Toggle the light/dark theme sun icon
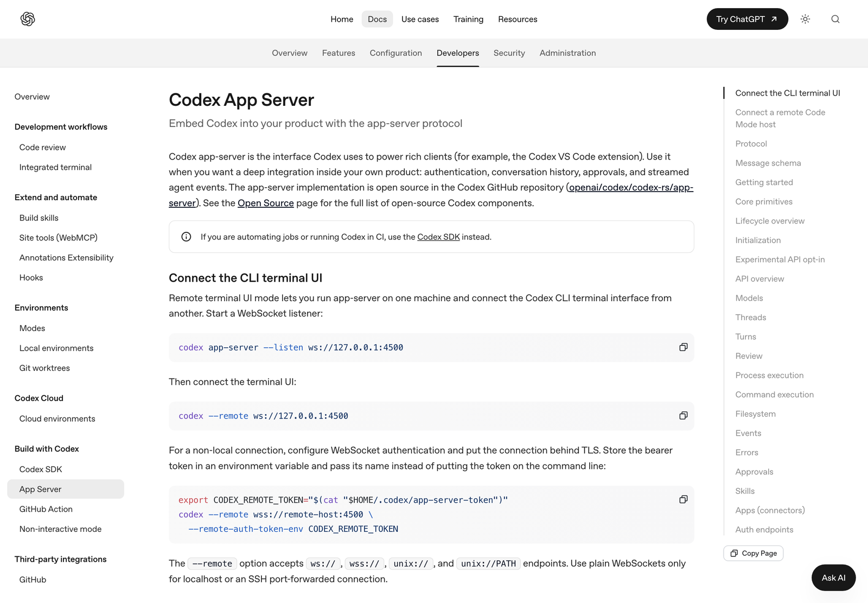Viewport: 868px width, 603px height. click(805, 19)
